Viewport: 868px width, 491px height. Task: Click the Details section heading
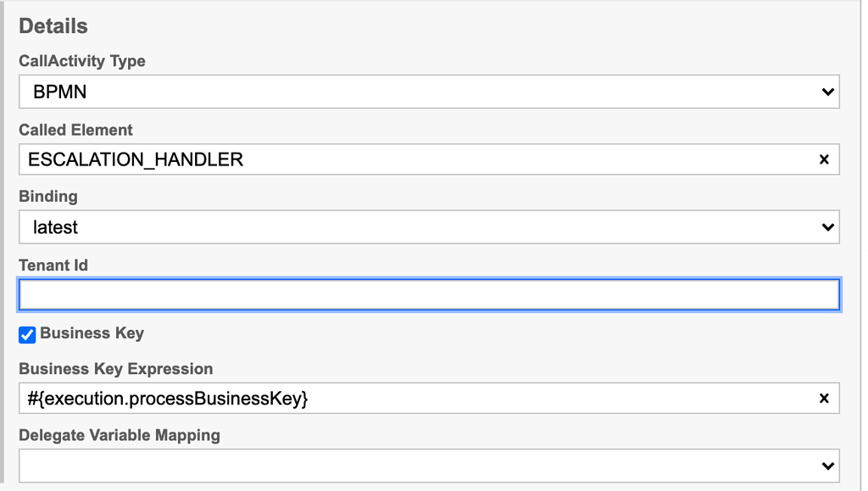pos(53,26)
